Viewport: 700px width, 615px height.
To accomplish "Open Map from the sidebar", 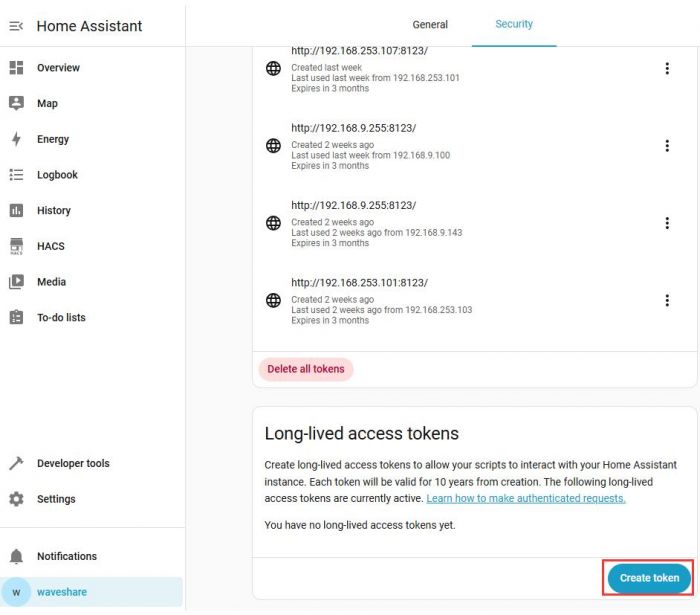I will click(16, 103).
